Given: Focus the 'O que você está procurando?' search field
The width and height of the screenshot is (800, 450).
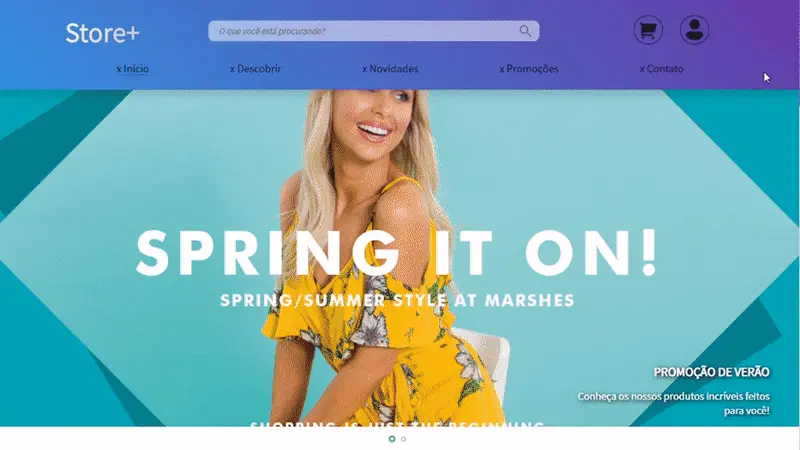Looking at the screenshot, I should pos(373,31).
